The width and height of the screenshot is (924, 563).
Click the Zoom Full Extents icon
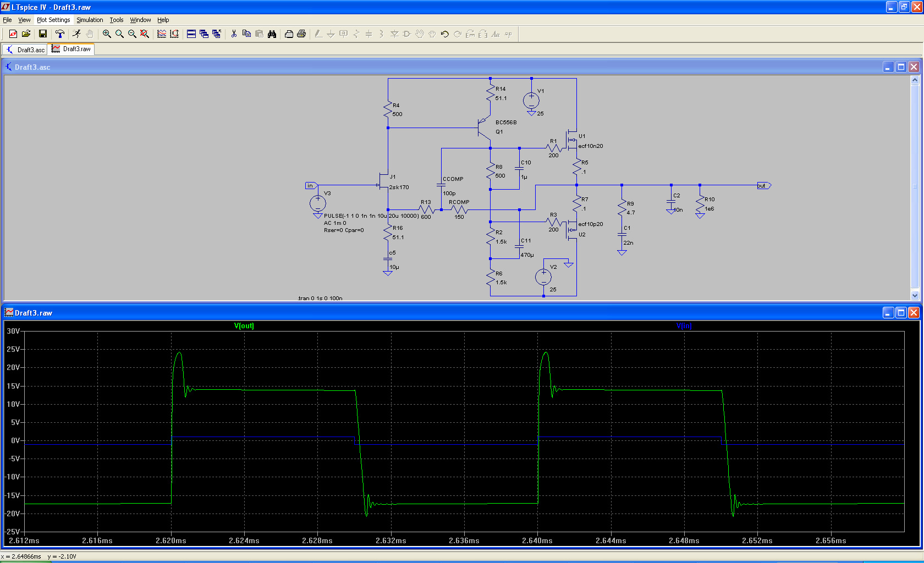[x=145, y=34]
